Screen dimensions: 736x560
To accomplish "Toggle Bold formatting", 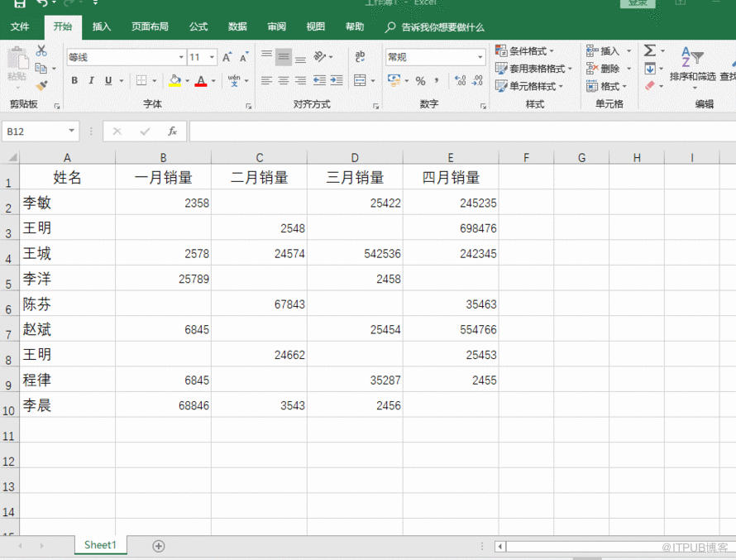I will click(74, 81).
